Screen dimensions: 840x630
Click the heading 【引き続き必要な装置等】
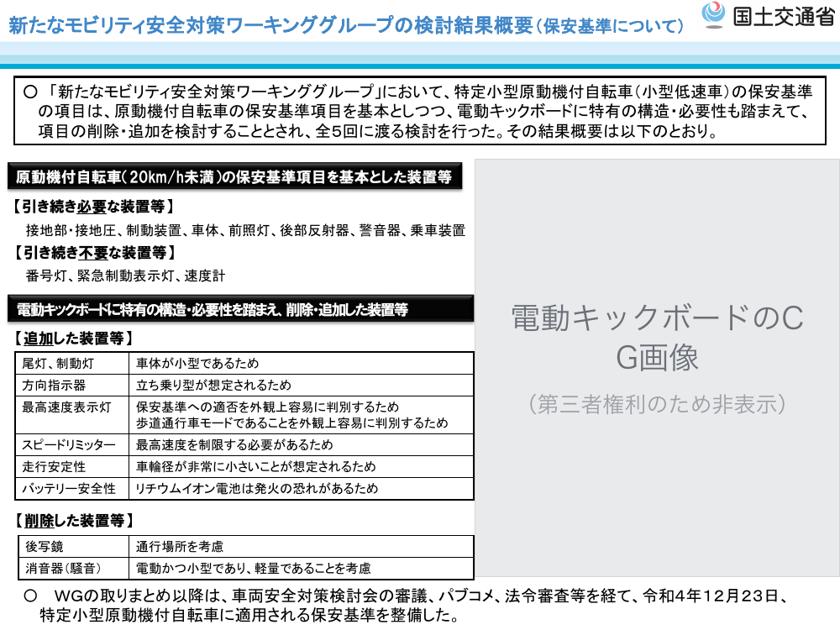tap(92, 207)
